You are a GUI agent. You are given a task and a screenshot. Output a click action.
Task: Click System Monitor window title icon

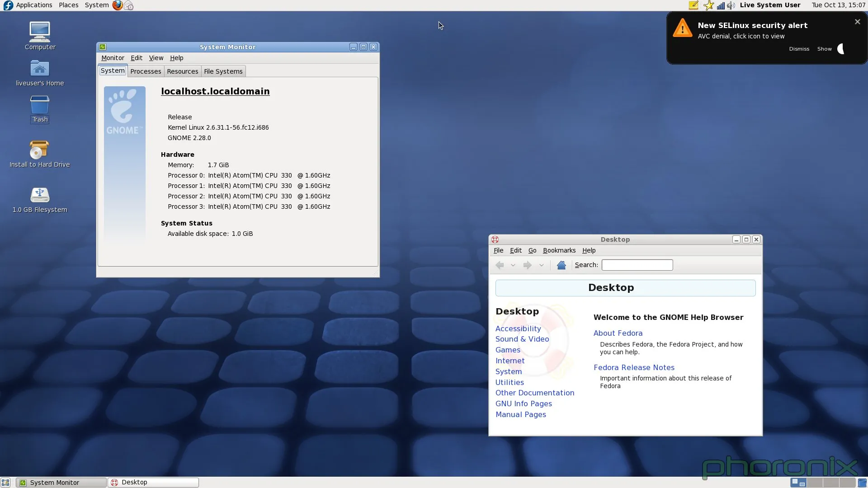[103, 47]
